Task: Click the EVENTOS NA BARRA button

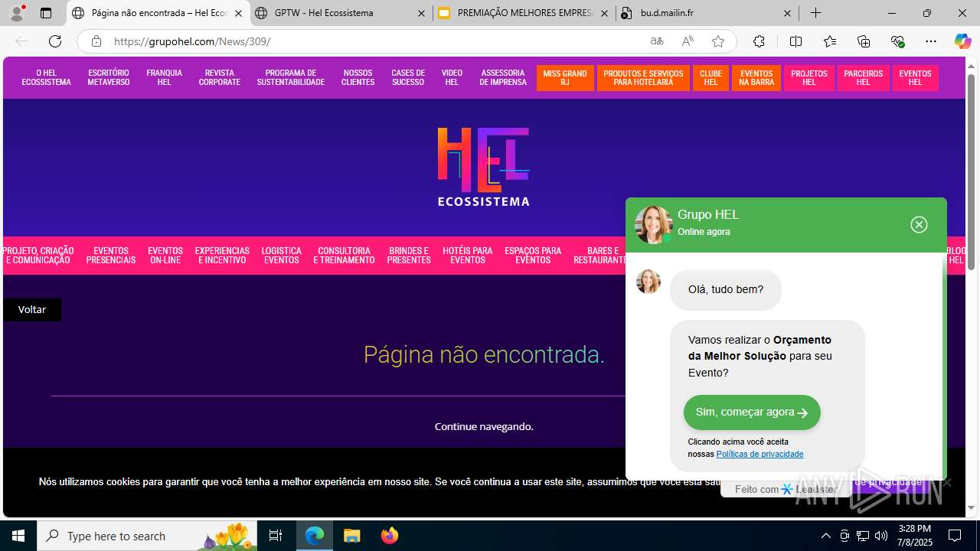Action: [756, 78]
